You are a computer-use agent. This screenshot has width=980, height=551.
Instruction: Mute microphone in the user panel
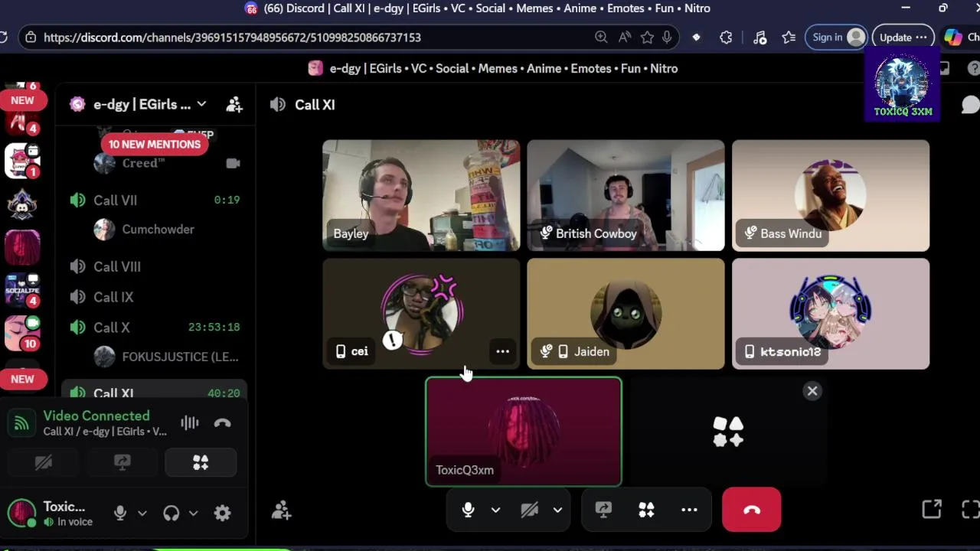120,514
